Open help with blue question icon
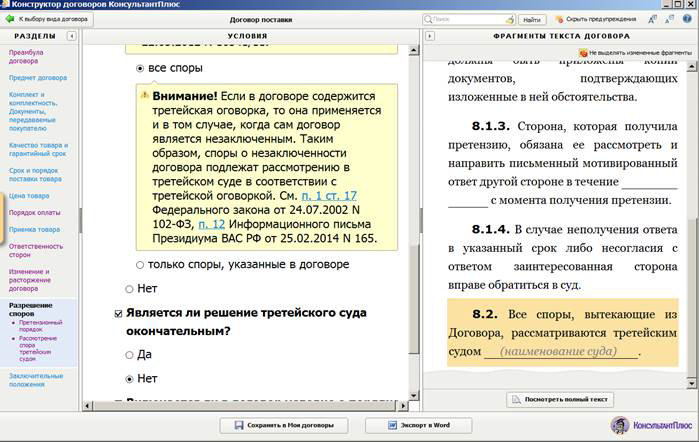 (687, 19)
